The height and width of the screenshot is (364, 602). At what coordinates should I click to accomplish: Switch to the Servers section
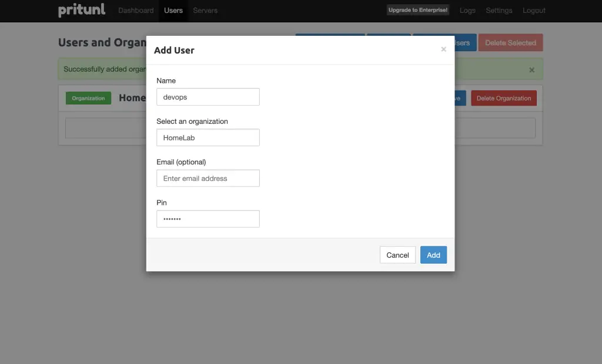[205, 10]
